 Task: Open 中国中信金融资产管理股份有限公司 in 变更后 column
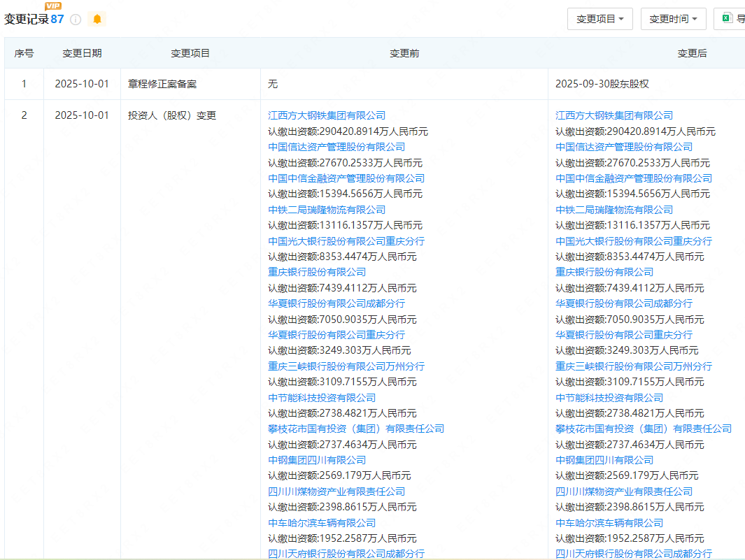click(x=634, y=178)
